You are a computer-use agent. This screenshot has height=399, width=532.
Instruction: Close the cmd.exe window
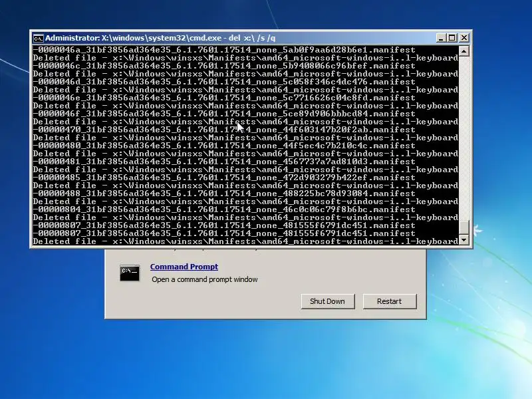point(464,38)
